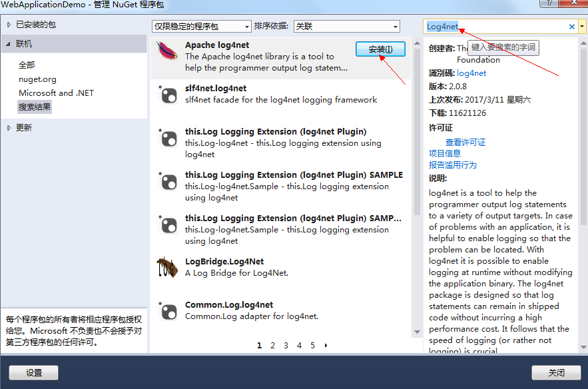The width and height of the screenshot is (588, 389).
Task: Click the Apache log4net feather icon
Action: 167,51
